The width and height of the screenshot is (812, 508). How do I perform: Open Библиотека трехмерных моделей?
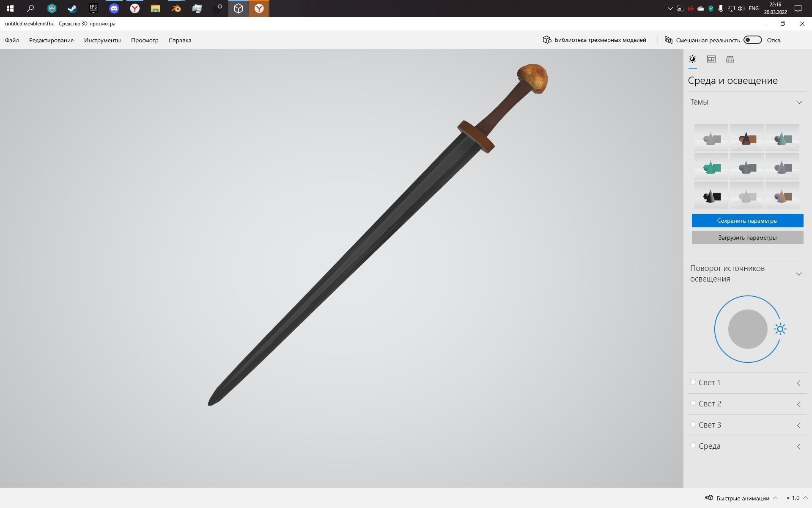coord(595,40)
